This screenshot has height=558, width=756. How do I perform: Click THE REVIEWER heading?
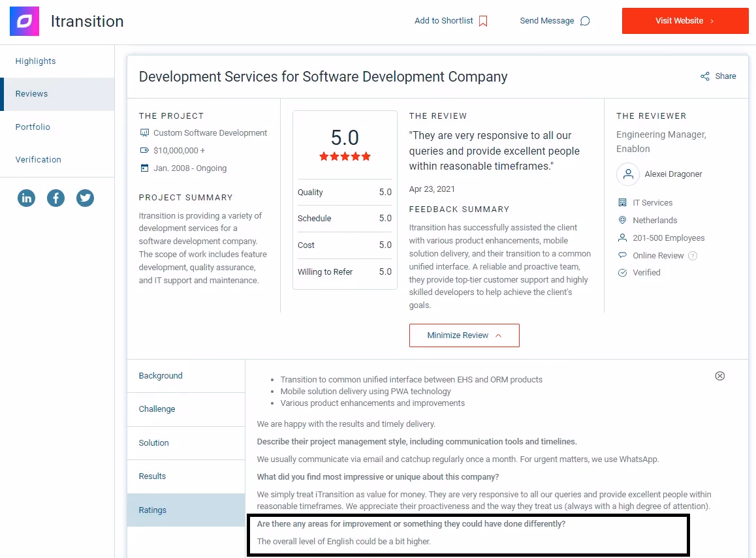pos(652,116)
